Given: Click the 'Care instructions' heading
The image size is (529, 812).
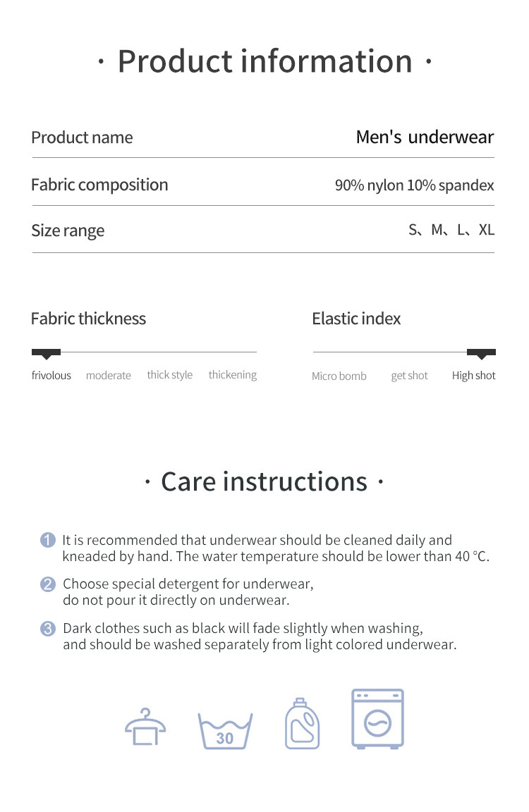Looking at the screenshot, I should pos(264,482).
